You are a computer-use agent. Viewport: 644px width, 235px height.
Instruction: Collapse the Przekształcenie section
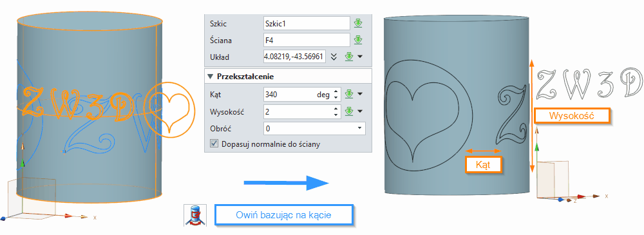pyautogui.click(x=211, y=77)
